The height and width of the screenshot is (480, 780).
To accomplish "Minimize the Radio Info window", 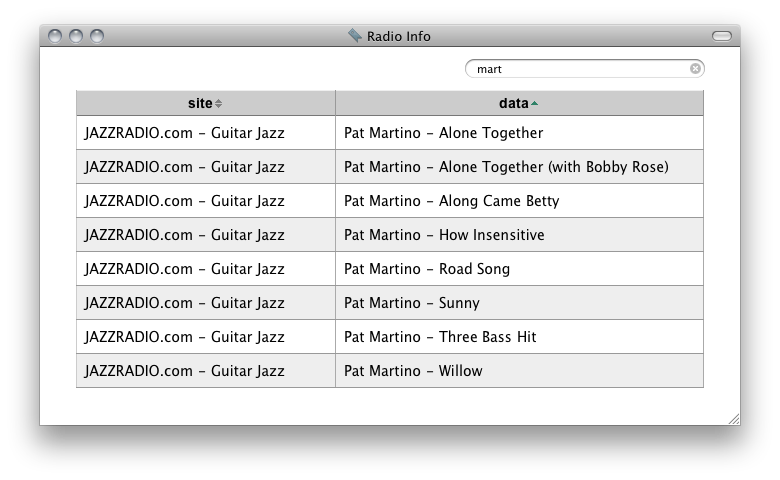I will (76, 36).
